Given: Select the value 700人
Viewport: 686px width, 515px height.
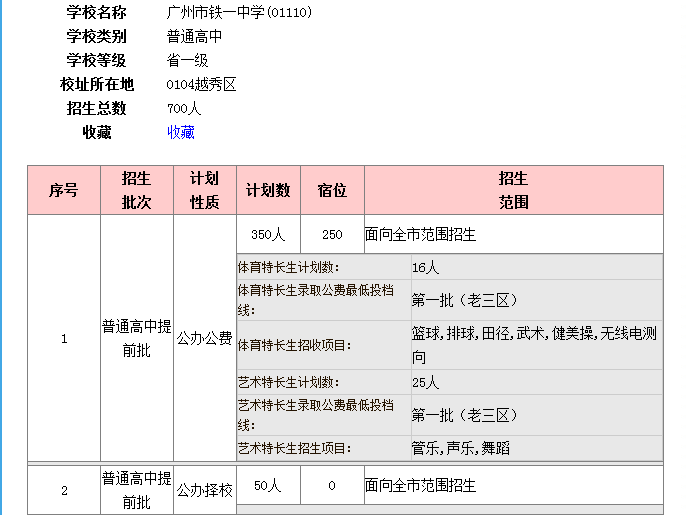Looking at the screenshot, I should pos(184,109).
